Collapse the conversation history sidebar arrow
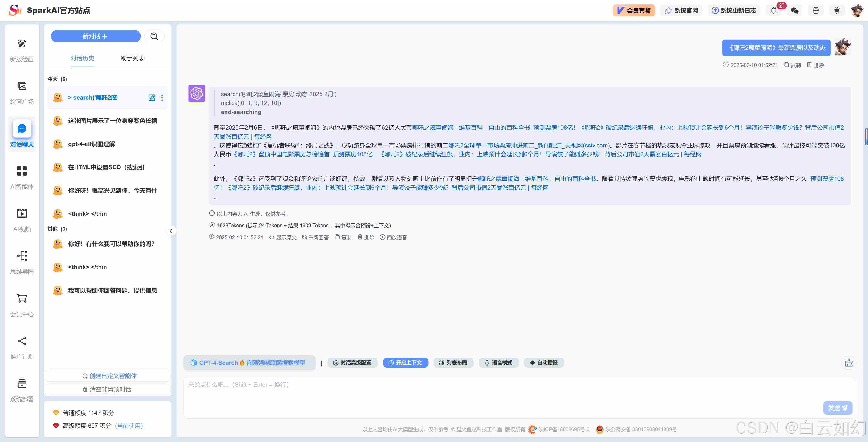Viewport: 868px width, 442px height. [x=171, y=231]
